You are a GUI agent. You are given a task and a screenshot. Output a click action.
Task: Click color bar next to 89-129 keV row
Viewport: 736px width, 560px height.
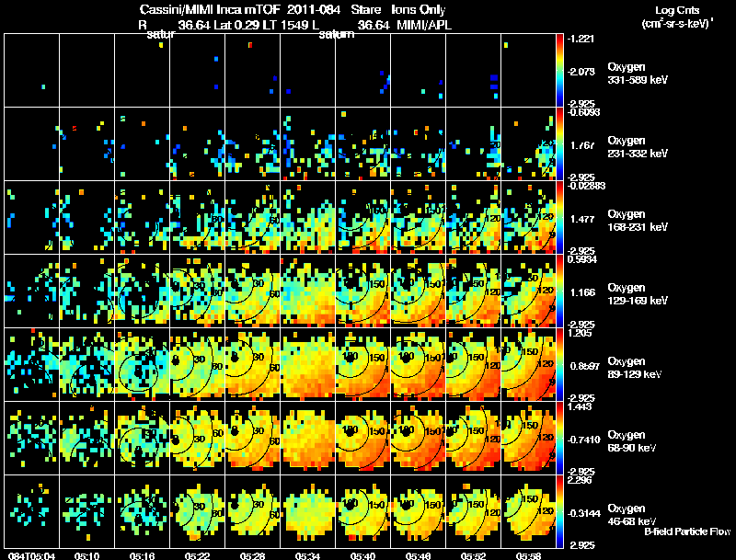[x=559, y=364]
